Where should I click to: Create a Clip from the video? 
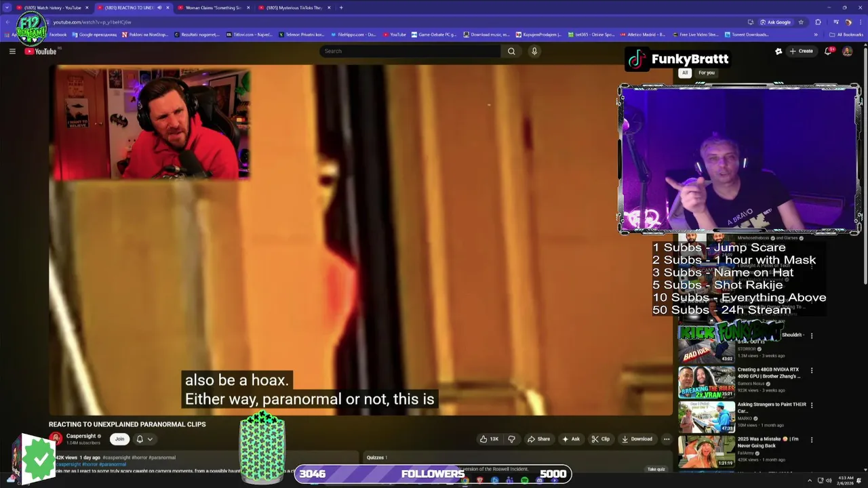click(x=600, y=439)
